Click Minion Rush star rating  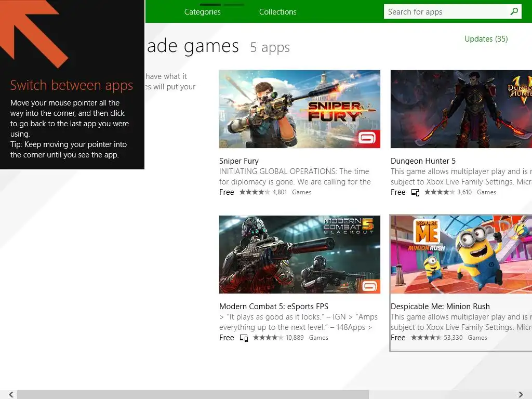pyautogui.click(x=426, y=338)
